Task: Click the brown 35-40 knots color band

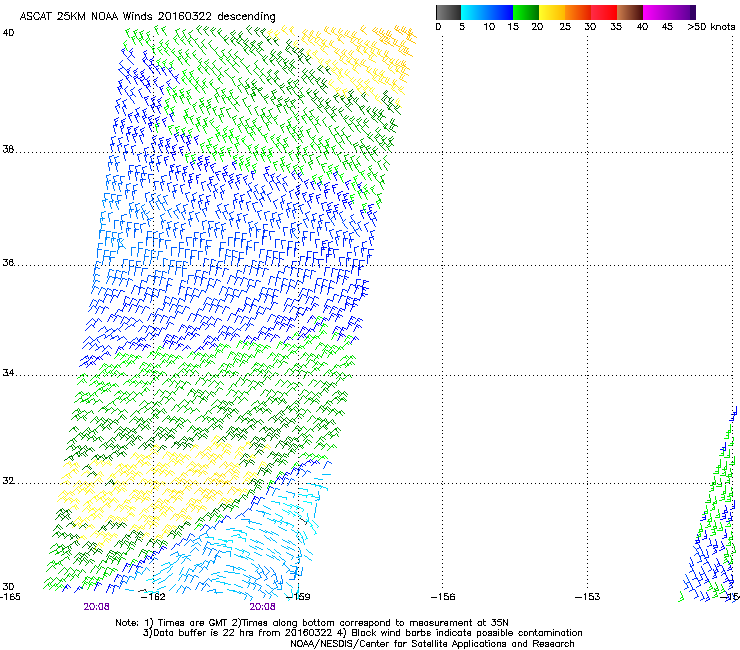Action: click(630, 12)
